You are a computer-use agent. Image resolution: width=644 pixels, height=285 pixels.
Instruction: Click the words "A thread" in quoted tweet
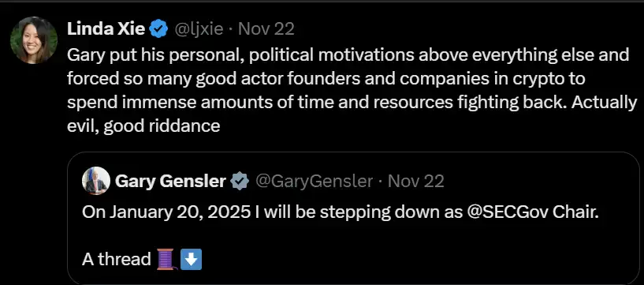click(x=117, y=260)
